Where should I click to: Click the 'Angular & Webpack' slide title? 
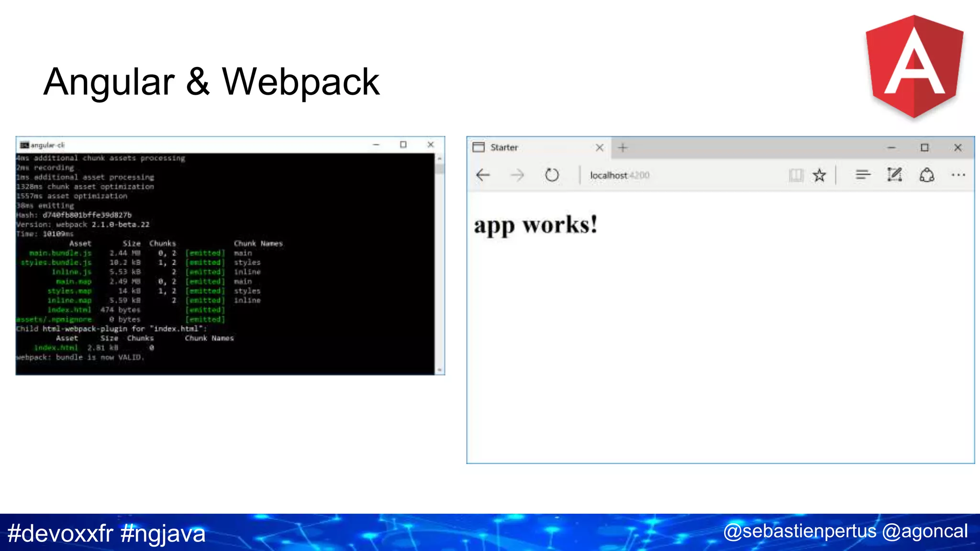pos(212,82)
